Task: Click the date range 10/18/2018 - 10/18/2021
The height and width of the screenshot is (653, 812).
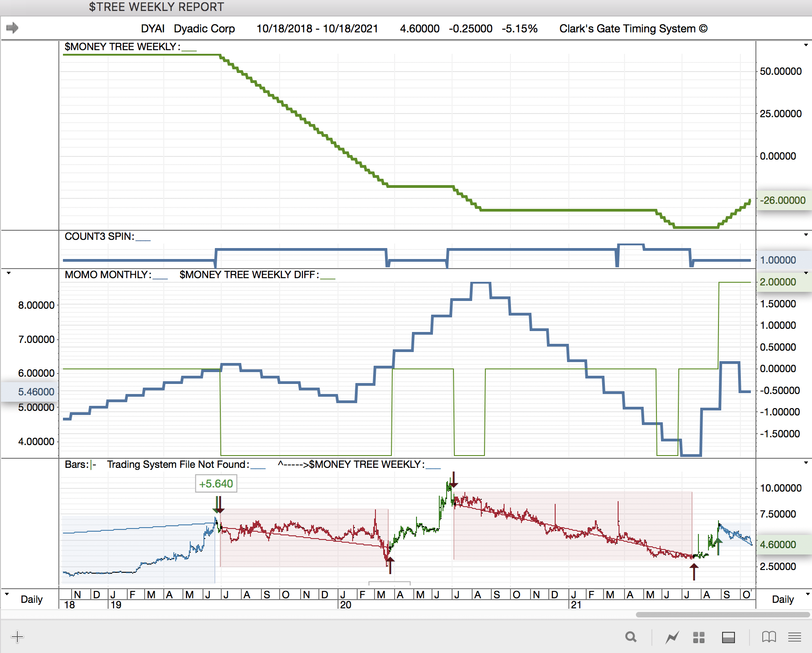Action: [317, 29]
